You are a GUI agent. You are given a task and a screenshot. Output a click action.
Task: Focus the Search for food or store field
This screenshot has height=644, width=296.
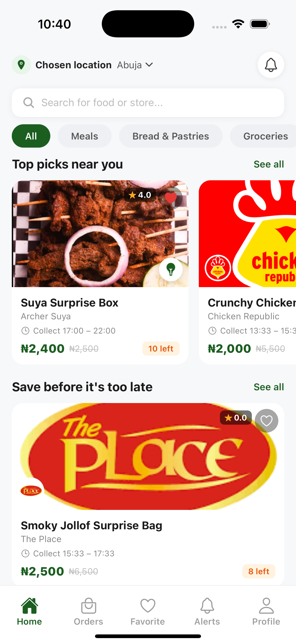148,102
